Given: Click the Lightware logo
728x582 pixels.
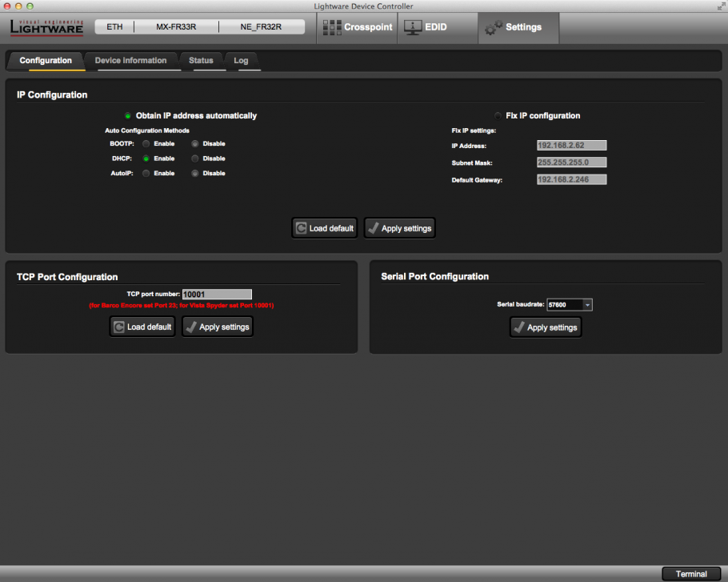Looking at the screenshot, I should click(x=46, y=27).
